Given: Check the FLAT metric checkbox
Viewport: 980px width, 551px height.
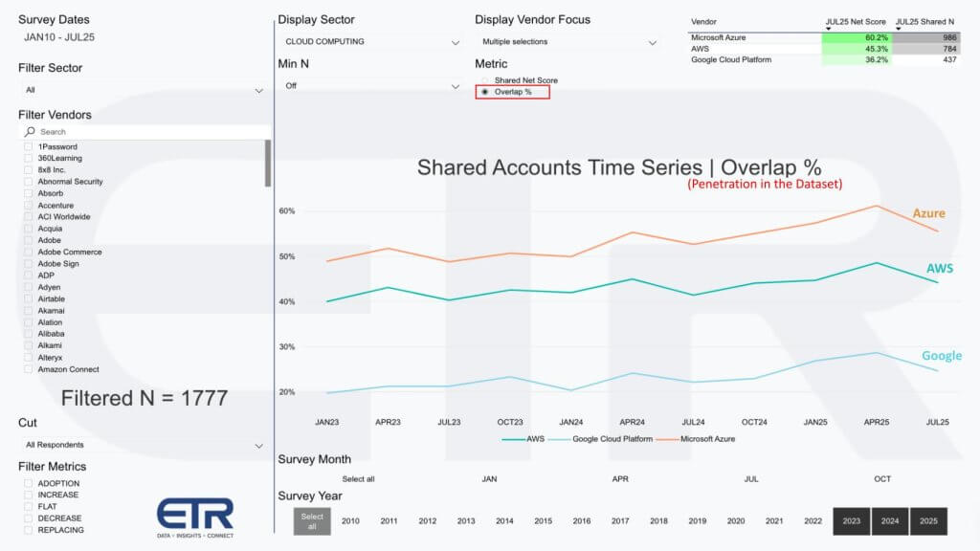Looking at the screenshot, I should [28, 507].
